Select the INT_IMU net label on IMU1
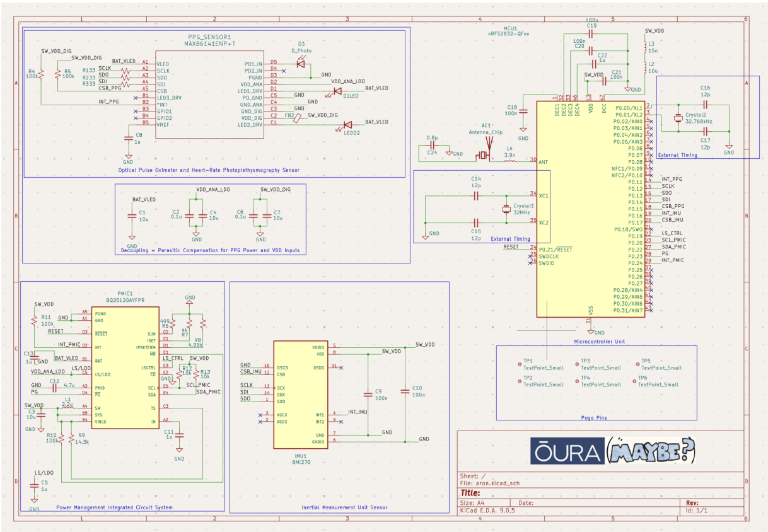768x532 pixels. [x=358, y=412]
